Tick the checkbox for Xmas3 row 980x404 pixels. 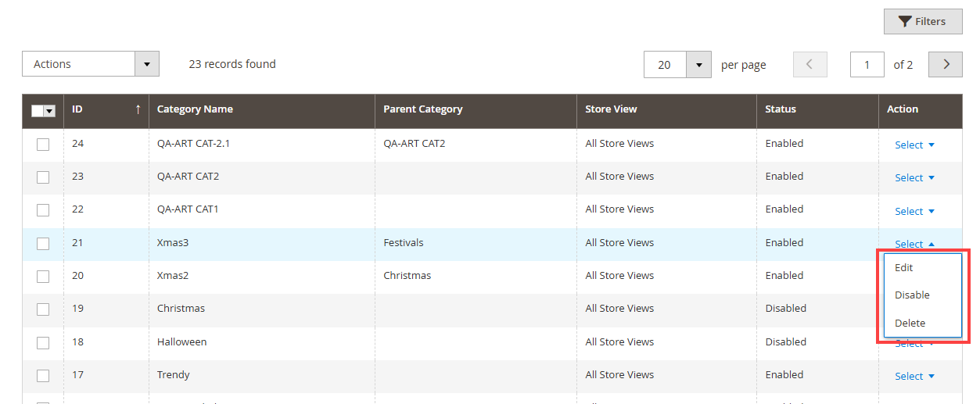(x=43, y=244)
